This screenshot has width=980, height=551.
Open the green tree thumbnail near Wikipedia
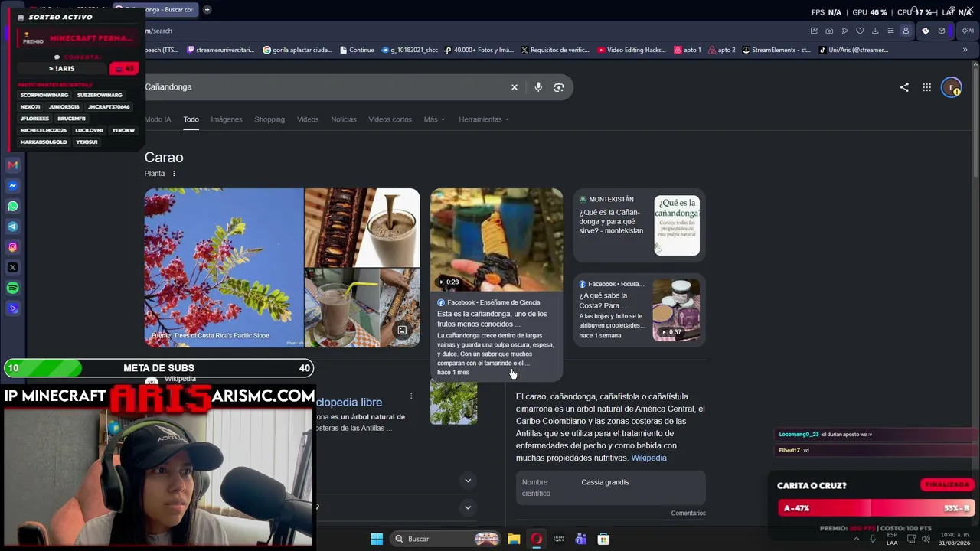[454, 401]
